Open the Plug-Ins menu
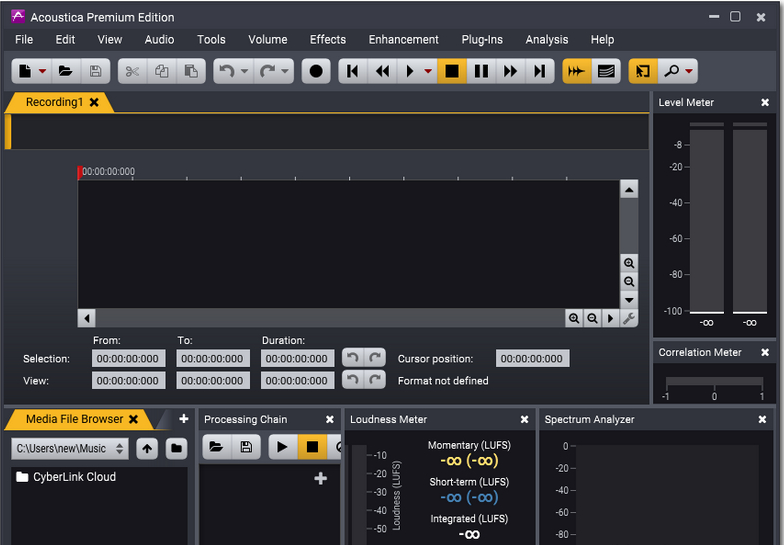The height and width of the screenshot is (545, 784). [482, 40]
